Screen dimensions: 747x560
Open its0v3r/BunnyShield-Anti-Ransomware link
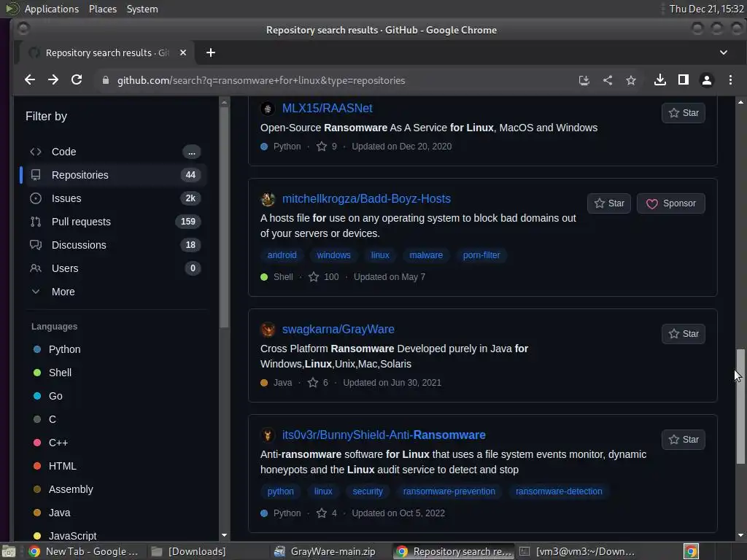tap(384, 435)
